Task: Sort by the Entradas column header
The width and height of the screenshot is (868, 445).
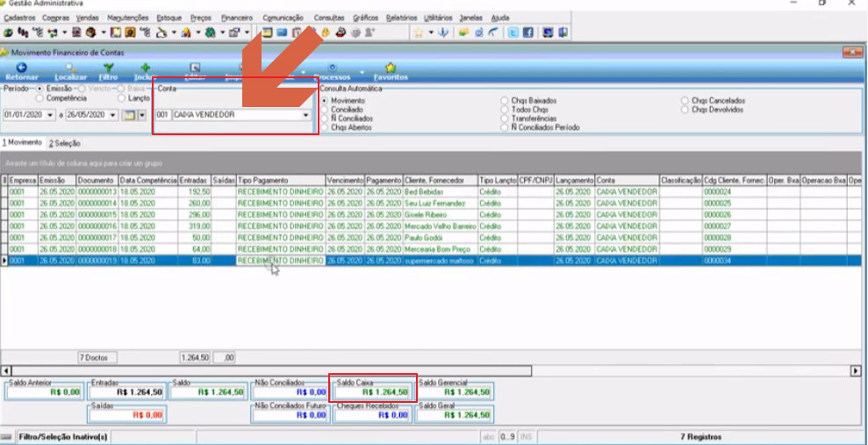Action: (x=194, y=181)
